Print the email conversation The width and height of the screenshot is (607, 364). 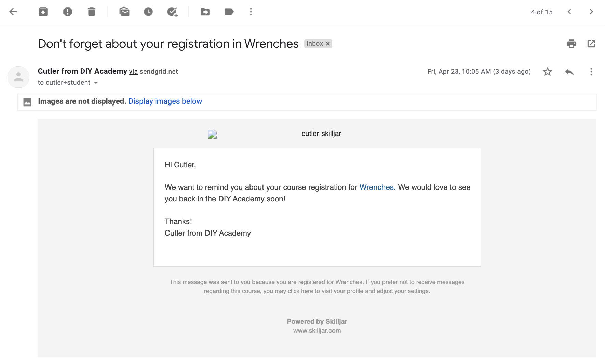(571, 44)
